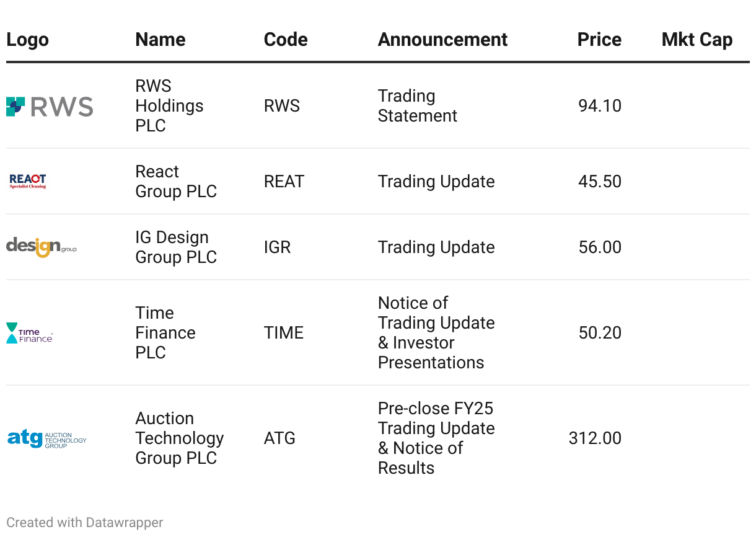
Task: Click the ATG Auction Technology Group logo
Action: pos(47,438)
